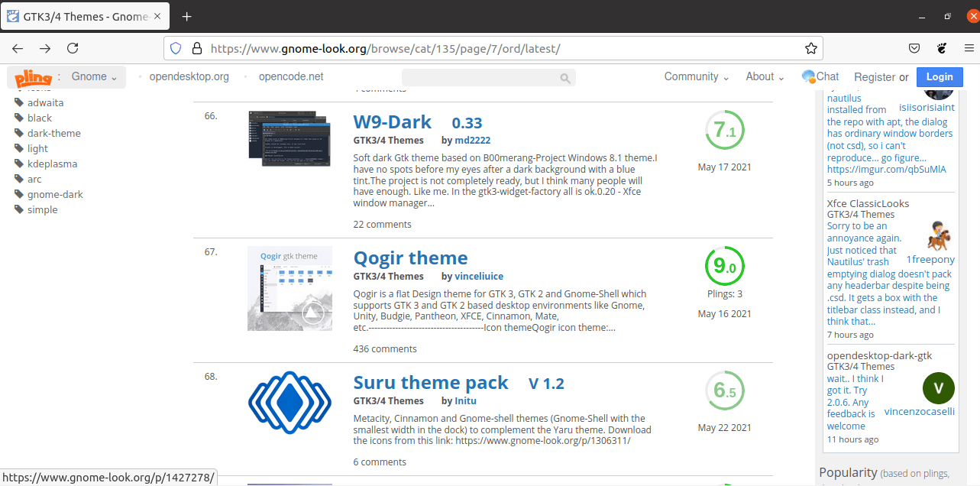Open the Pocket save icon
Screen dimensions: 980x486
[914, 48]
